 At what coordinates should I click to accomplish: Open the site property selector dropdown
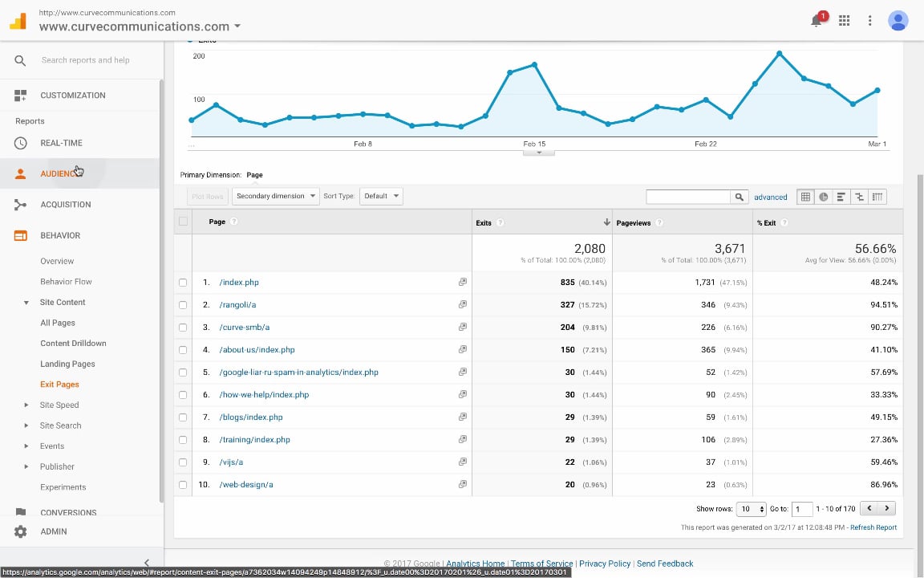coord(140,26)
